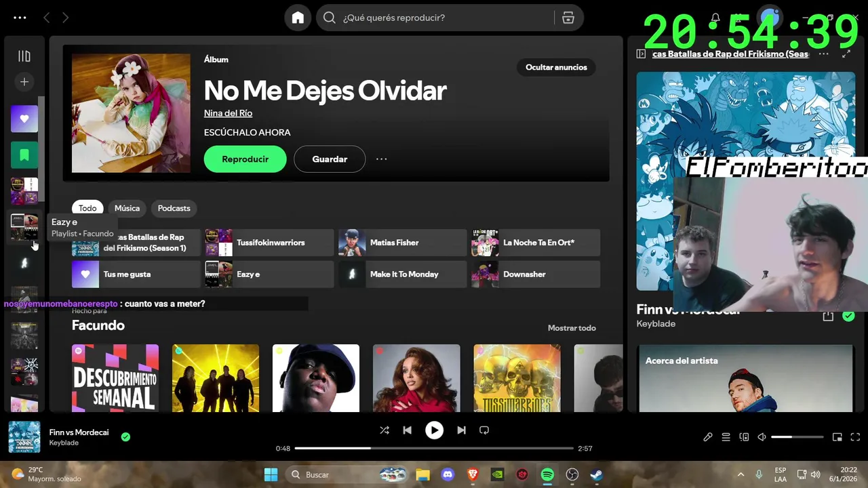Toggle shuffle playback
Viewport: 868px width, 488px height.
click(x=384, y=430)
